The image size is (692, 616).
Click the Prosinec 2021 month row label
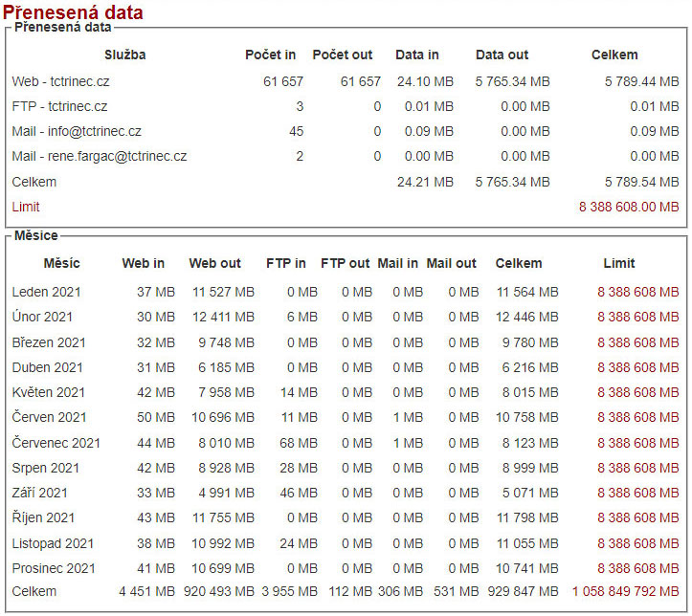click(x=54, y=568)
